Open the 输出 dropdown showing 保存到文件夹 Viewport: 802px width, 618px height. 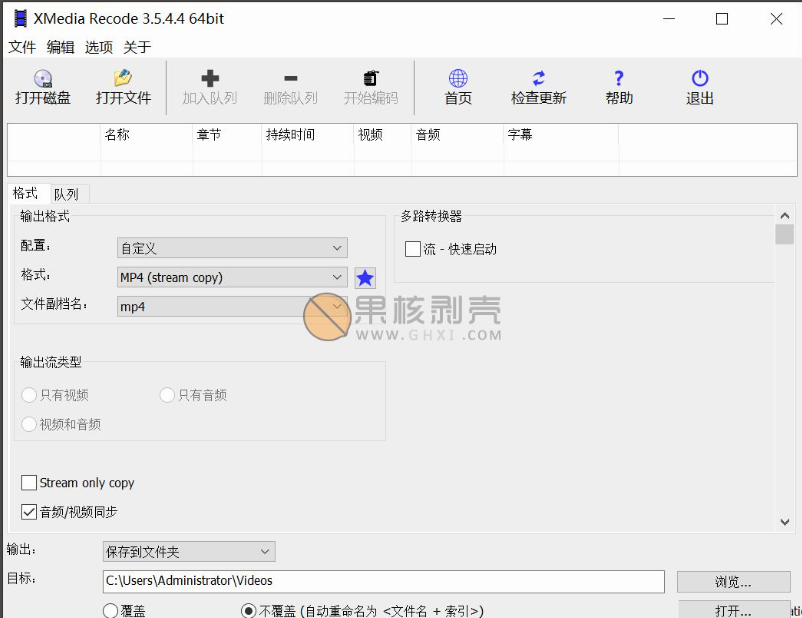[189, 551]
